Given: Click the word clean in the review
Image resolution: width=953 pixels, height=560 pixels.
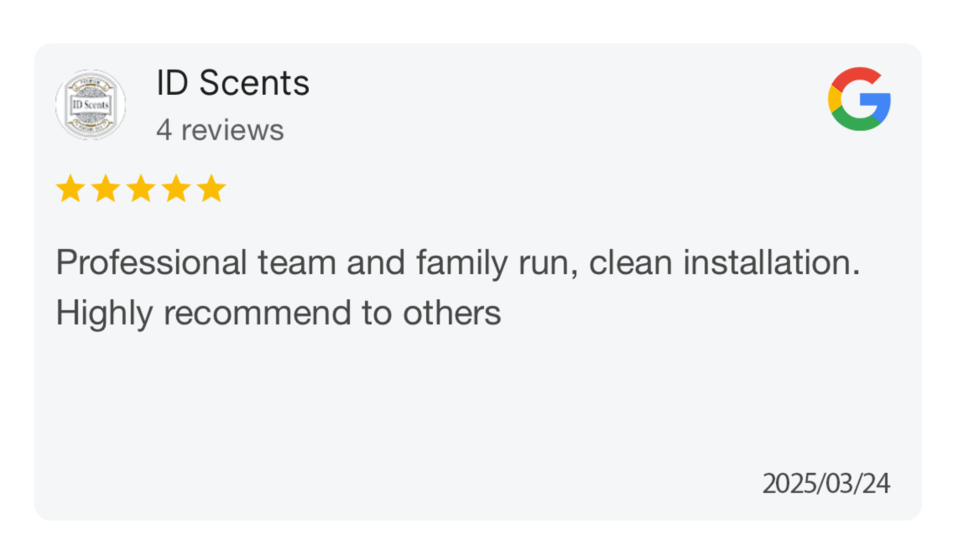Looking at the screenshot, I should (630, 262).
